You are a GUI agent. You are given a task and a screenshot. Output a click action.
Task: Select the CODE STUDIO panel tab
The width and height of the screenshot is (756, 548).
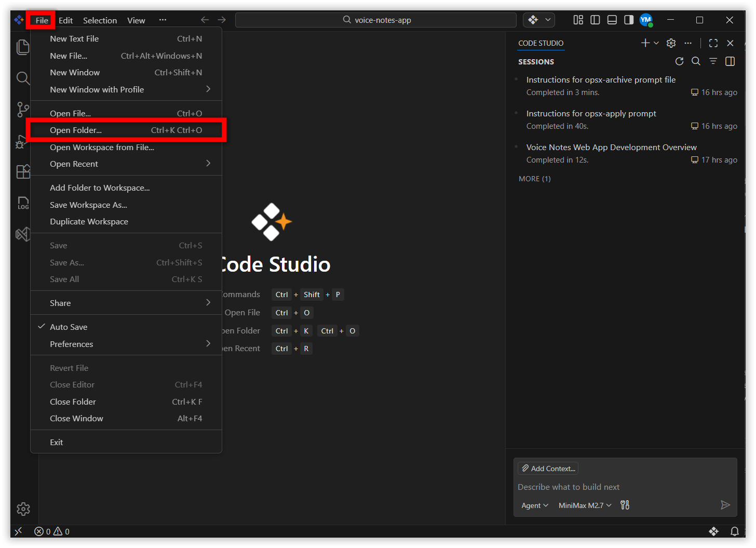pyautogui.click(x=541, y=43)
